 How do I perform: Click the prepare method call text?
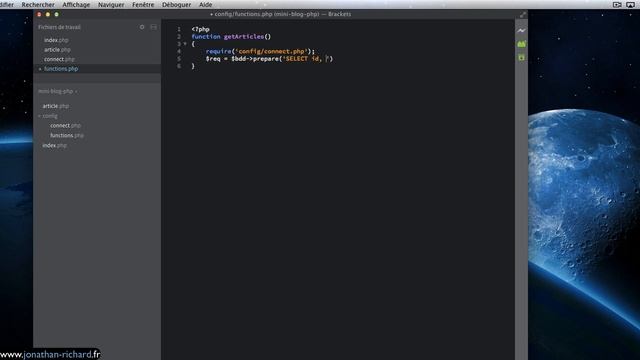click(x=266, y=59)
